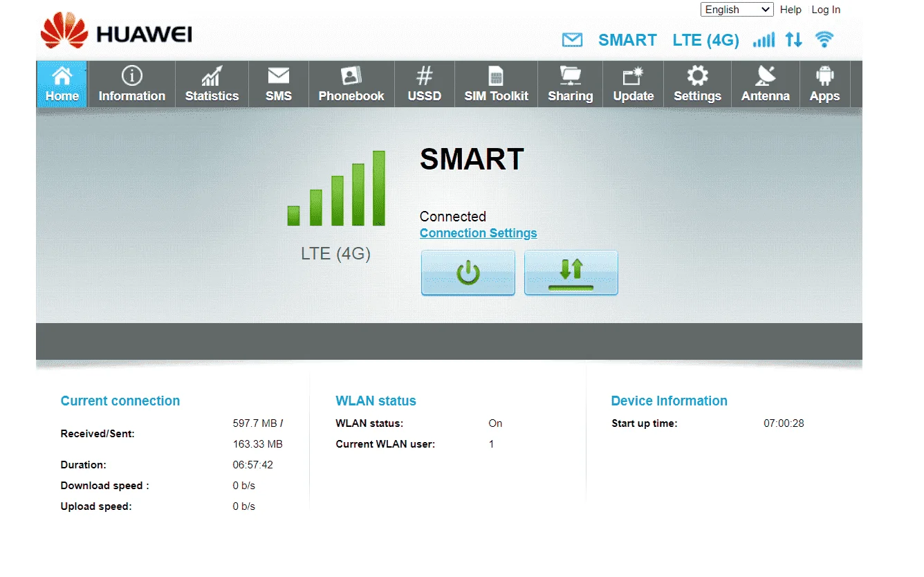Viewport: 924px width, 577px height.
Task: Open the SMS tab
Action: pyautogui.click(x=279, y=84)
